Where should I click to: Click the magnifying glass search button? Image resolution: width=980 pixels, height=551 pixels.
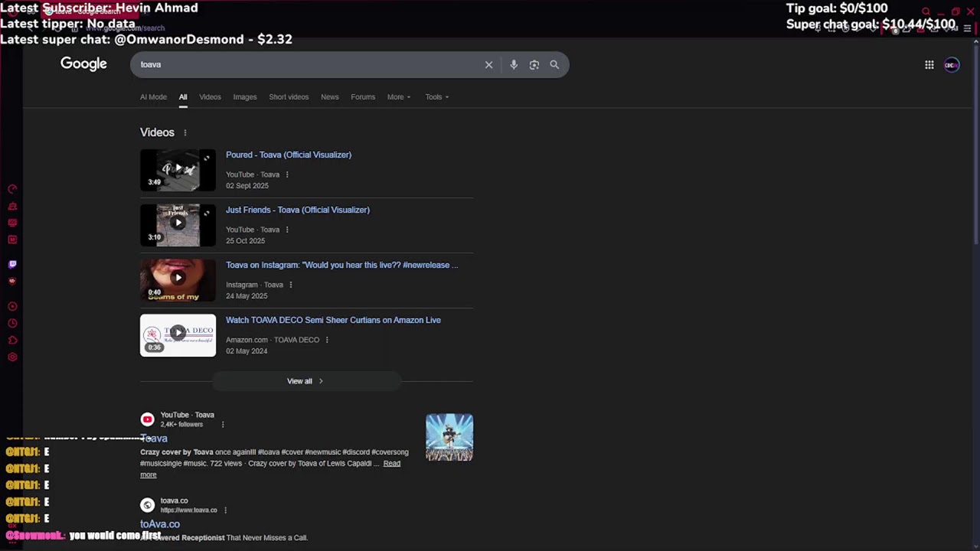pos(554,65)
